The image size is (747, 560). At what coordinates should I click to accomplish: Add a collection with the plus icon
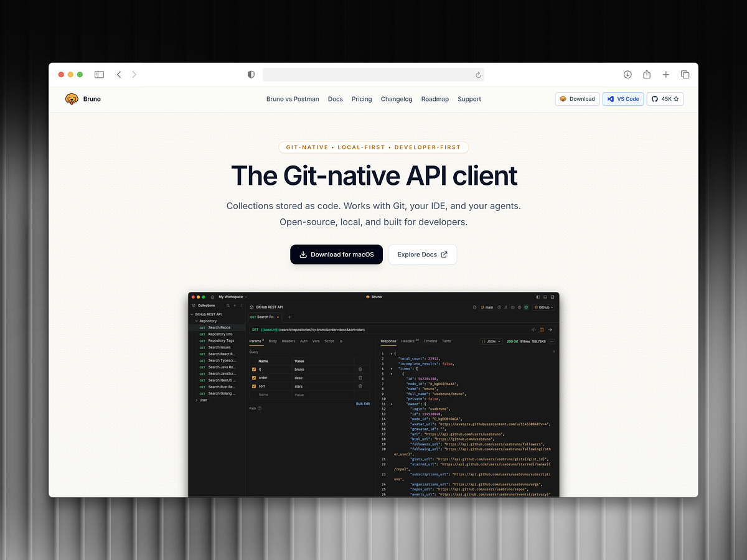[235, 306]
